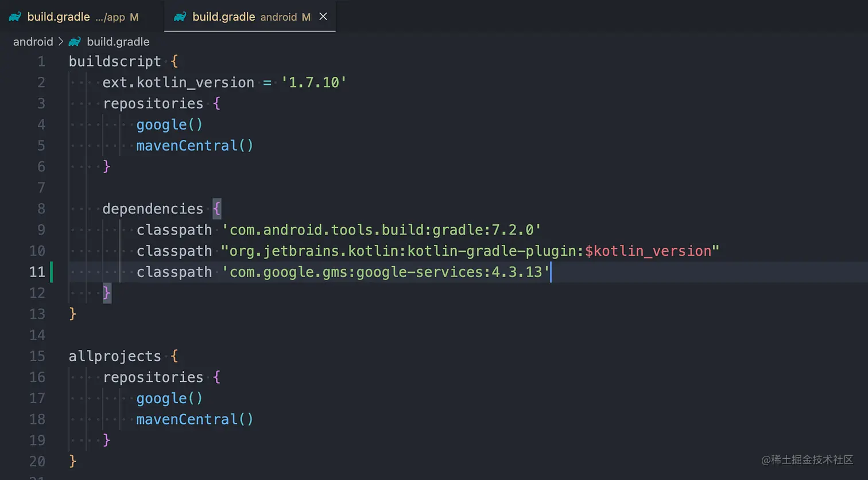
Task: Click the $kotlin_version variable on line 10
Action: coord(648,251)
